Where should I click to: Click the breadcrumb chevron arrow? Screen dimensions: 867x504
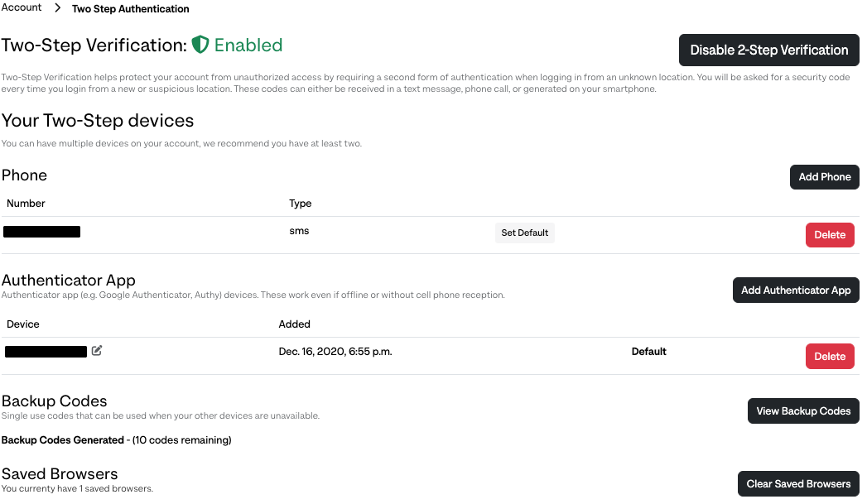[x=57, y=8]
